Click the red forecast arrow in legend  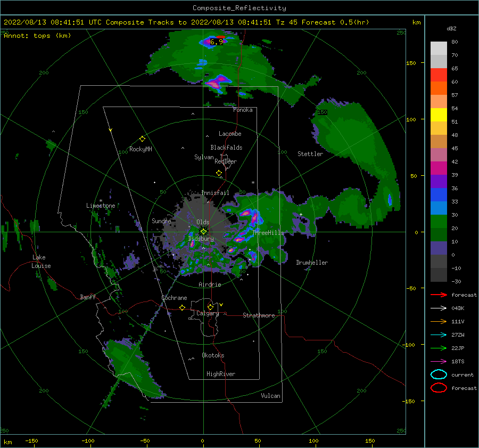click(x=439, y=295)
